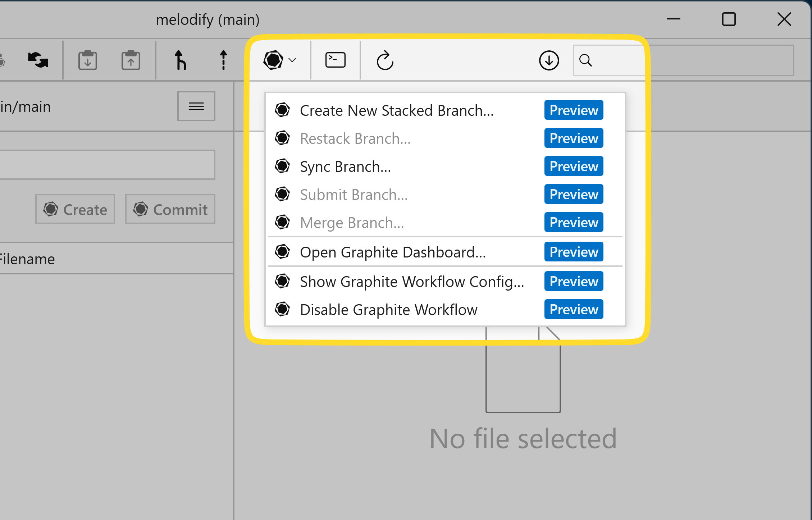Click the Commit button
This screenshot has width=812, height=520.
[170, 209]
